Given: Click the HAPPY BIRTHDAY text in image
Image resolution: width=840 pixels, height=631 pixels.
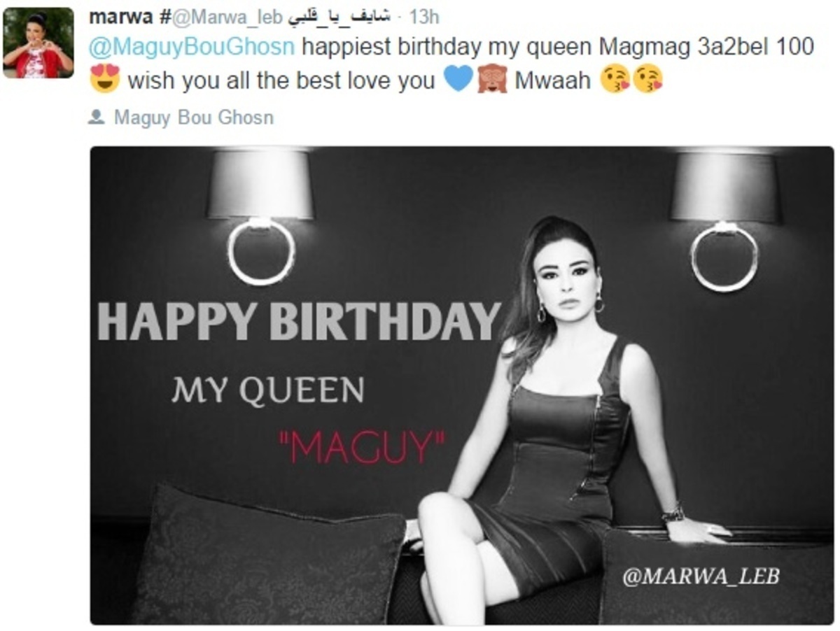Looking at the screenshot, I should coord(299,322).
